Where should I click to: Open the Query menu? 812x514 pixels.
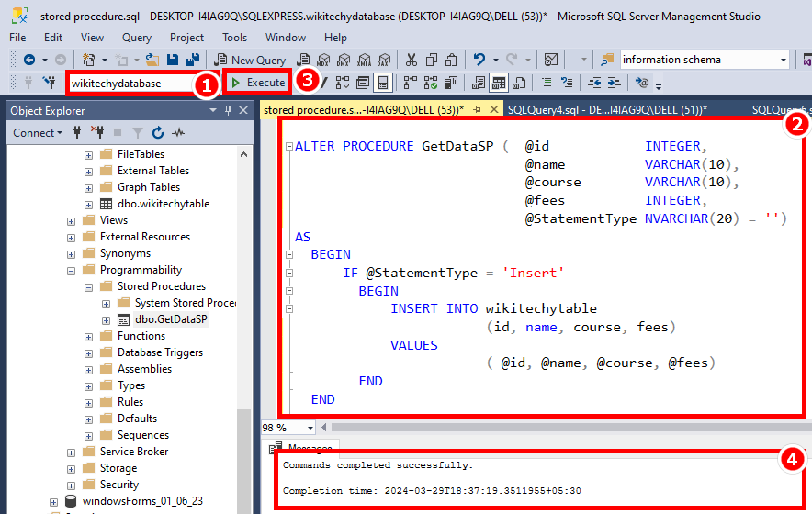[137, 38]
